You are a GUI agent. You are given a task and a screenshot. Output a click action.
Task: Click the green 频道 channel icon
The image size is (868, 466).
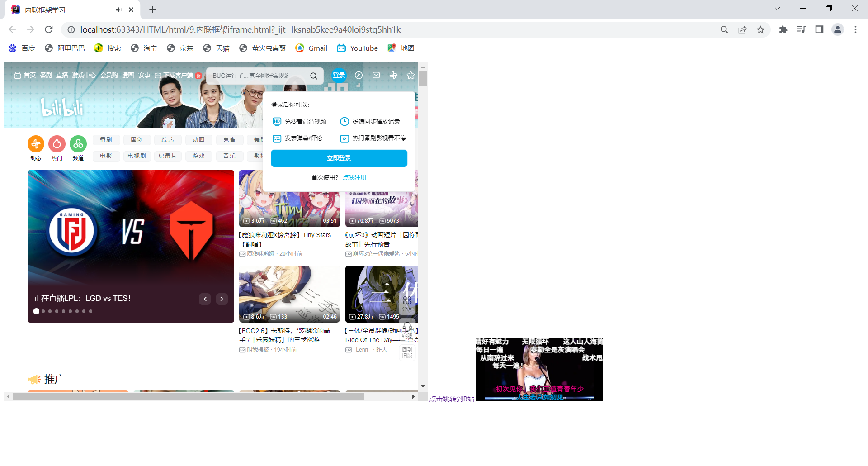click(78, 144)
